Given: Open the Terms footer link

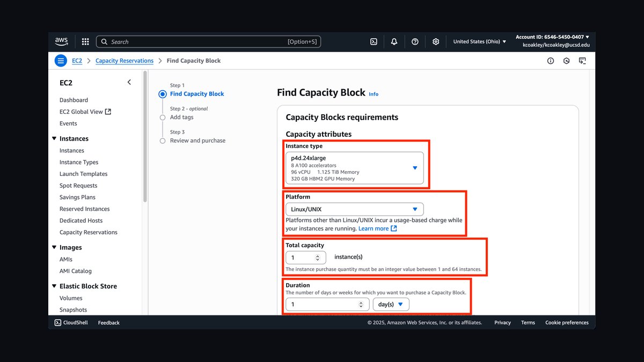Looking at the screenshot, I should coord(528,322).
